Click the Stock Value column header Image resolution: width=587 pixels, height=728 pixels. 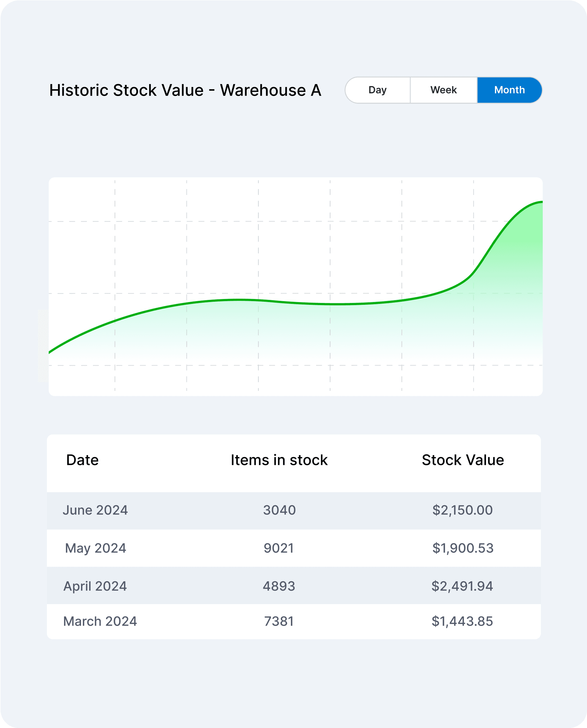[462, 460]
